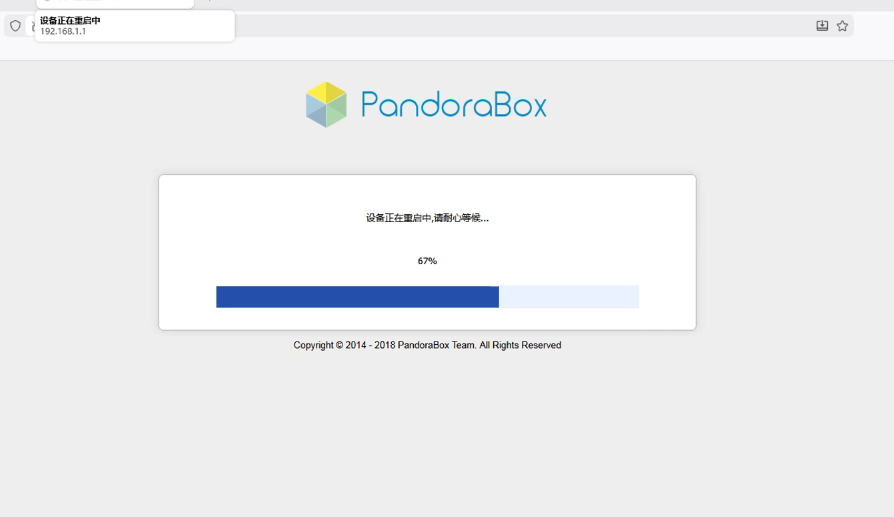Open the site info icon next to the shield
The width and height of the screenshot is (894, 517).
coord(32,26)
